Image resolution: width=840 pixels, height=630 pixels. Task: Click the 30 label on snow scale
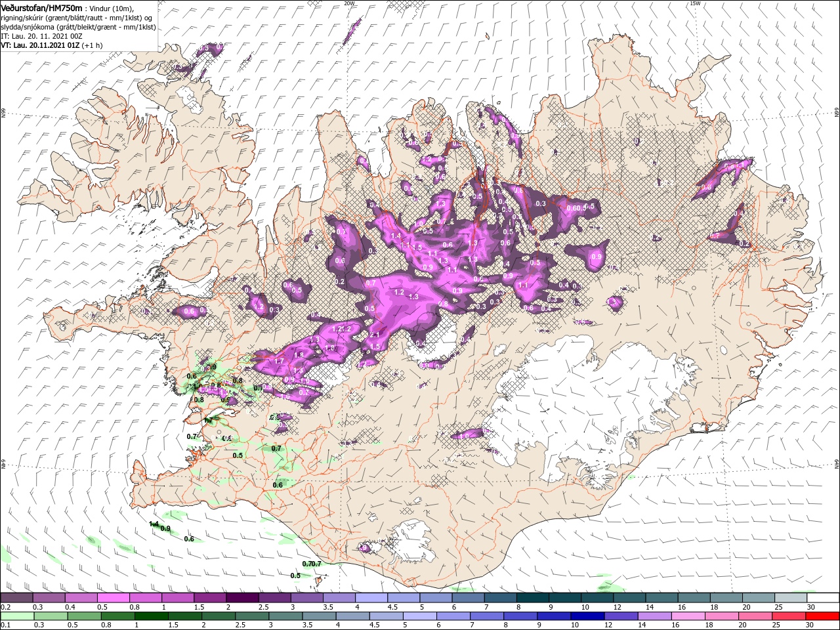812,607
